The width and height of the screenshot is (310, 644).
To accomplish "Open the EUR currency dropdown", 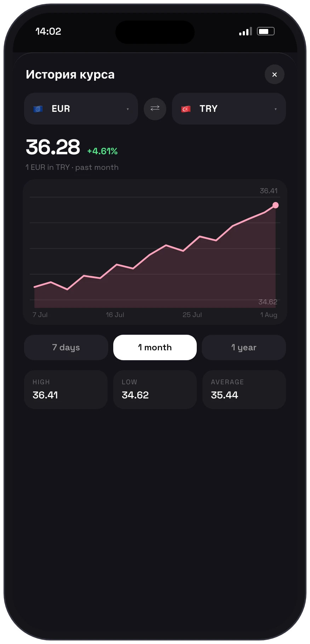I will point(81,109).
